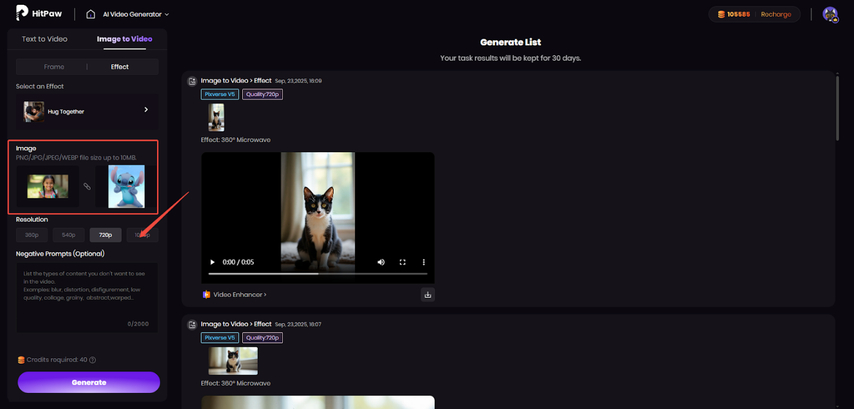Viewport: 854px width, 409px height.
Task: Open Video Enhancer link
Action: click(240, 295)
